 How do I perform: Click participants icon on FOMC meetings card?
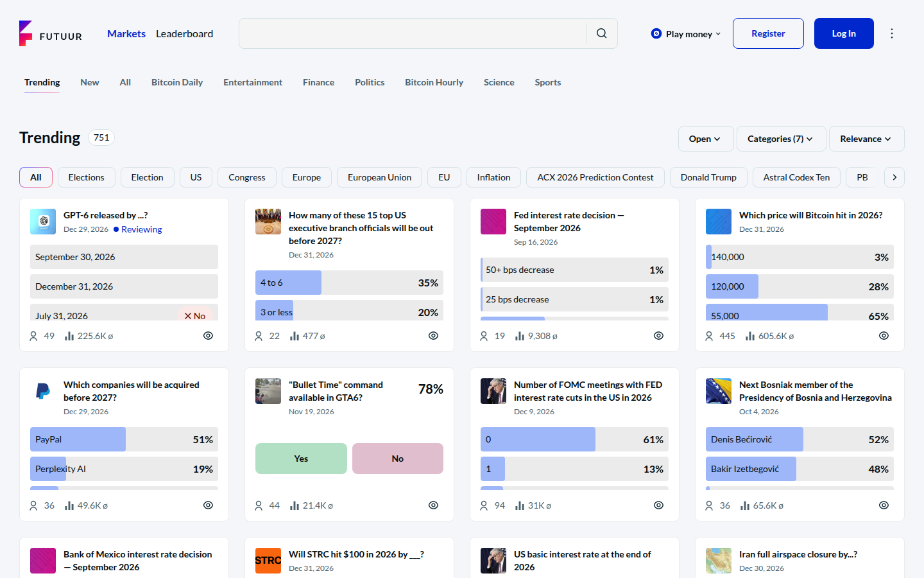pos(484,505)
